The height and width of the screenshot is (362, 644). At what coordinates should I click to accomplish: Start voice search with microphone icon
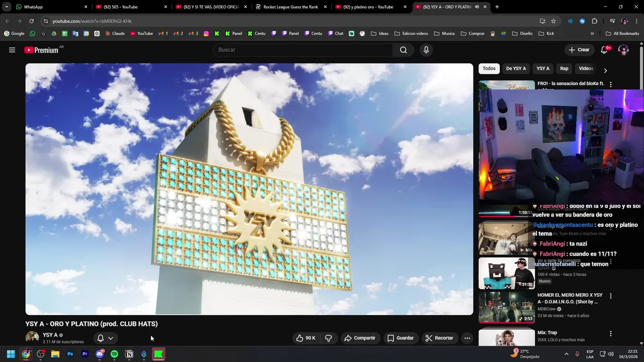pos(426,50)
